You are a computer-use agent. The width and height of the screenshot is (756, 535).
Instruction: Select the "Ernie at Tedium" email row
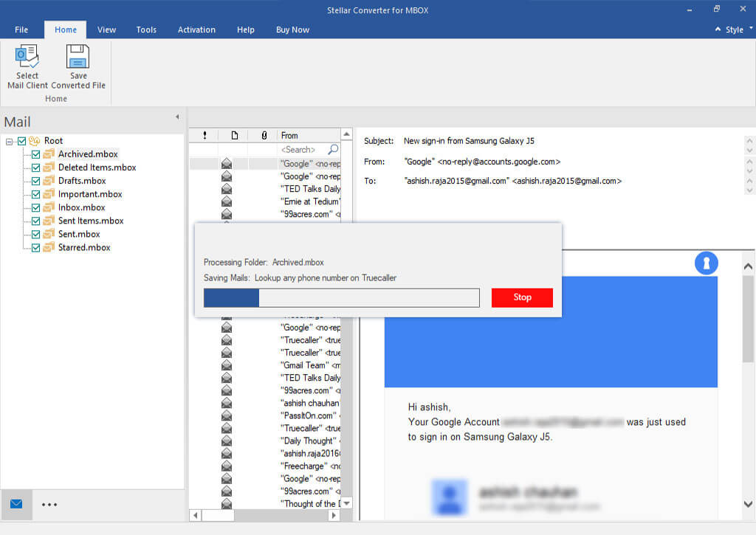(x=265, y=201)
